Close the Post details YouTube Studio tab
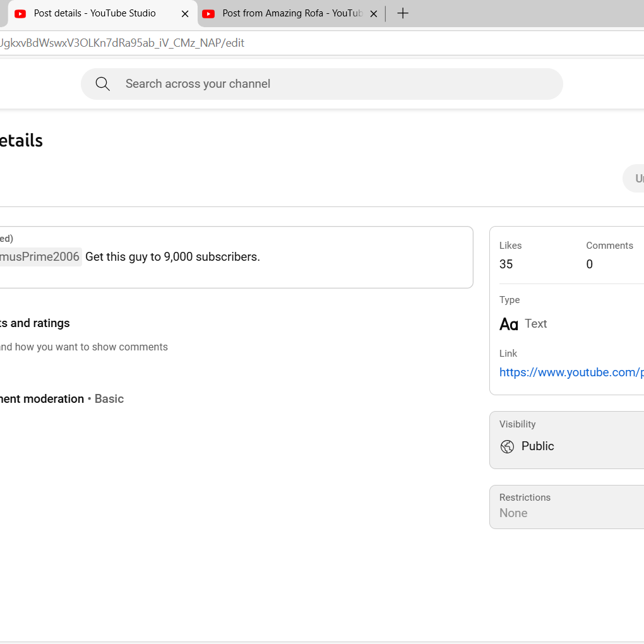 (x=185, y=13)
